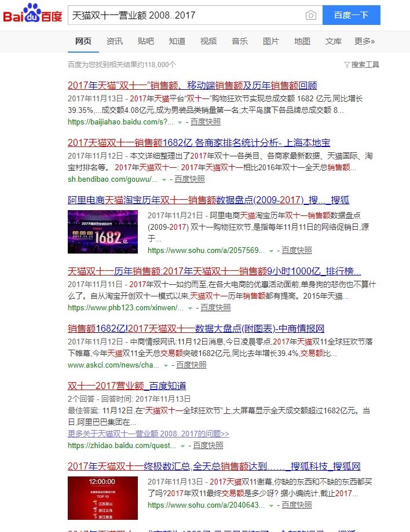Expand arrow next to phb123.com URL
This screenshot has height=532, width=410.
point(190,309)
